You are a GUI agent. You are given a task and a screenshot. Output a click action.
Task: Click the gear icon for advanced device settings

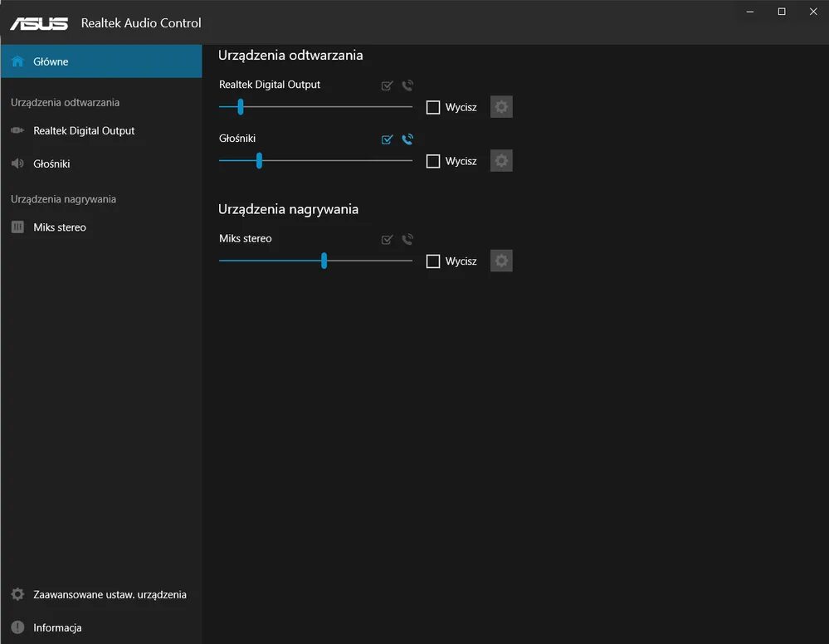pos(17,594)
